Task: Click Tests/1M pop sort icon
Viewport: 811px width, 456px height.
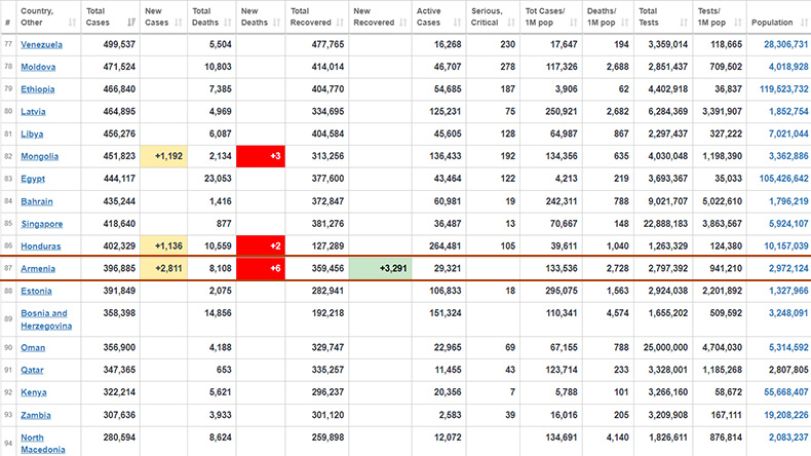Action: pos(738,22)
